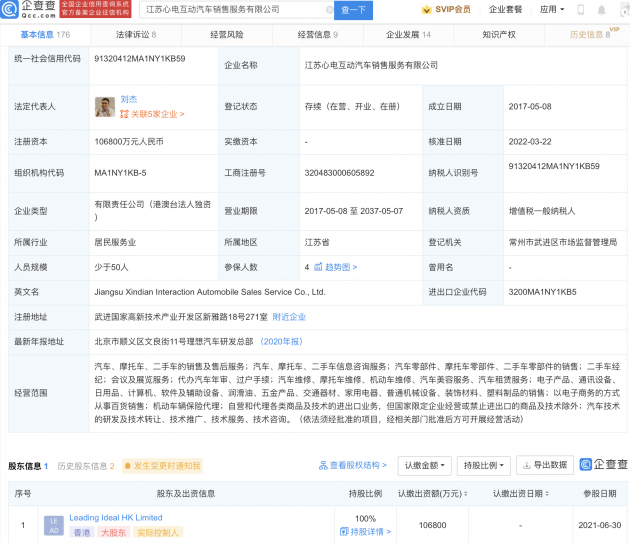
Task: Click 刘杰's avatar photo
Action: 105,107
